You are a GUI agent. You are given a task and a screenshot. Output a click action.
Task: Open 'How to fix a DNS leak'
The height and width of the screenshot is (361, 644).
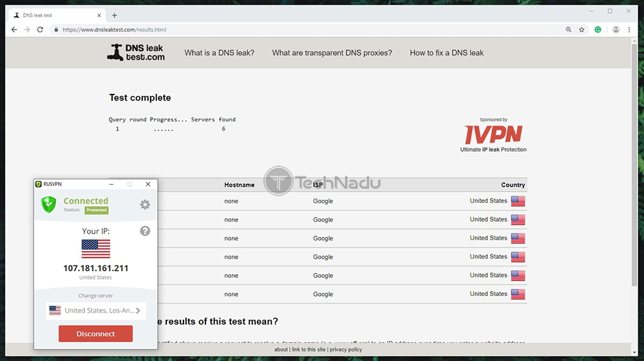446,53
